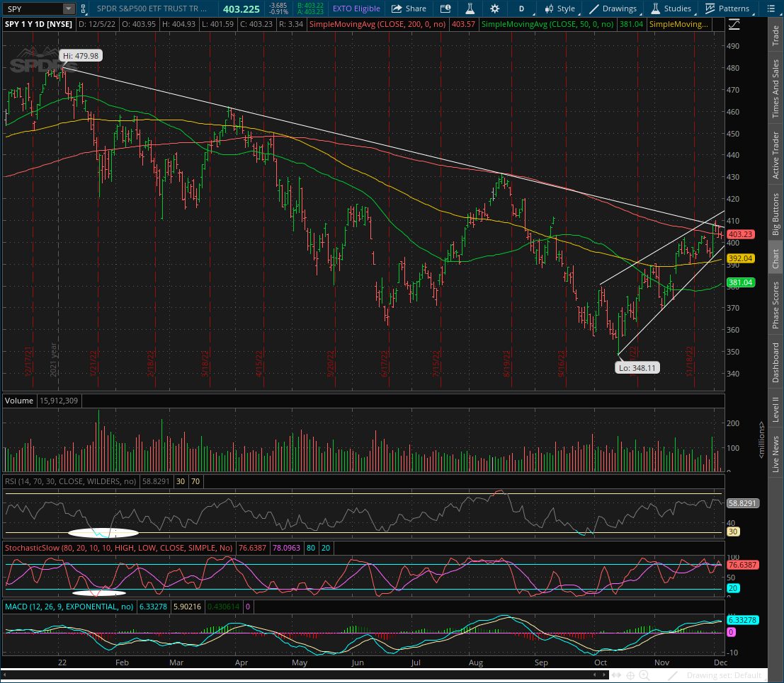This screenshot has width=784, height=683.
Task: Click the last price 403.225
Action: click(x=242, y=9)
